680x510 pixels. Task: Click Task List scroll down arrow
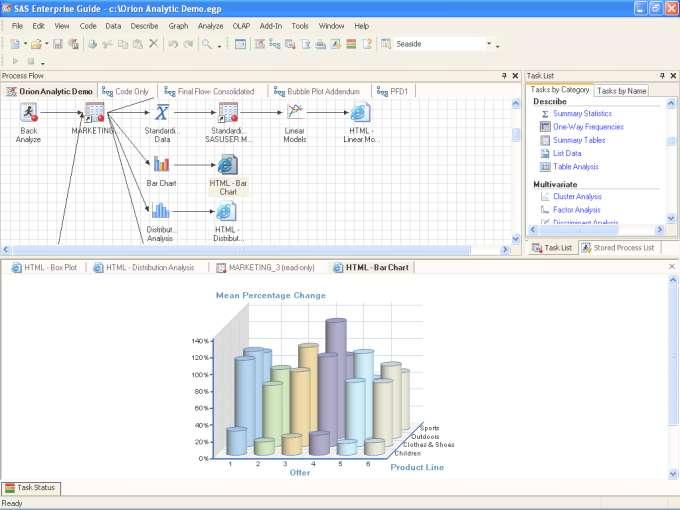coord(671,218)
